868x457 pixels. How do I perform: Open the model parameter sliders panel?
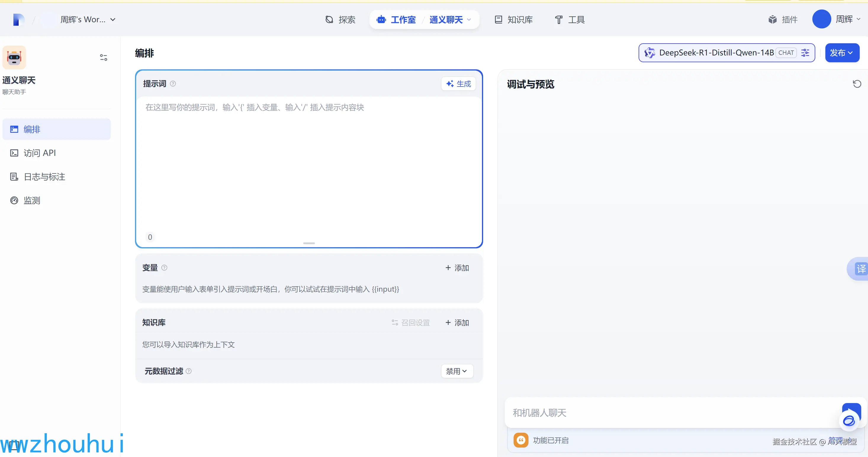coord(805,53)
